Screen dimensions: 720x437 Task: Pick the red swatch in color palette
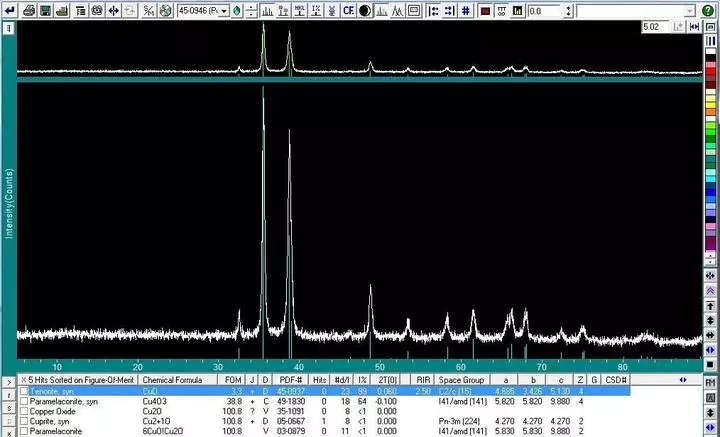click(x=710, y=71)
